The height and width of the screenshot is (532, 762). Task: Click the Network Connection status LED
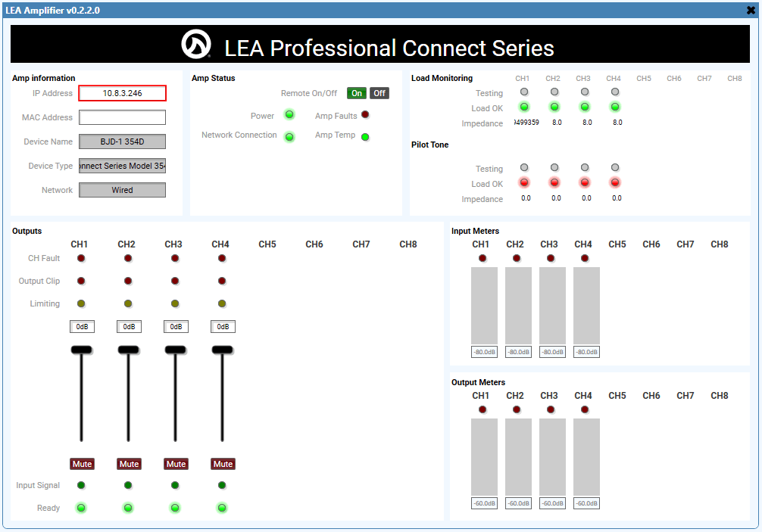click(x=289, y=137)
